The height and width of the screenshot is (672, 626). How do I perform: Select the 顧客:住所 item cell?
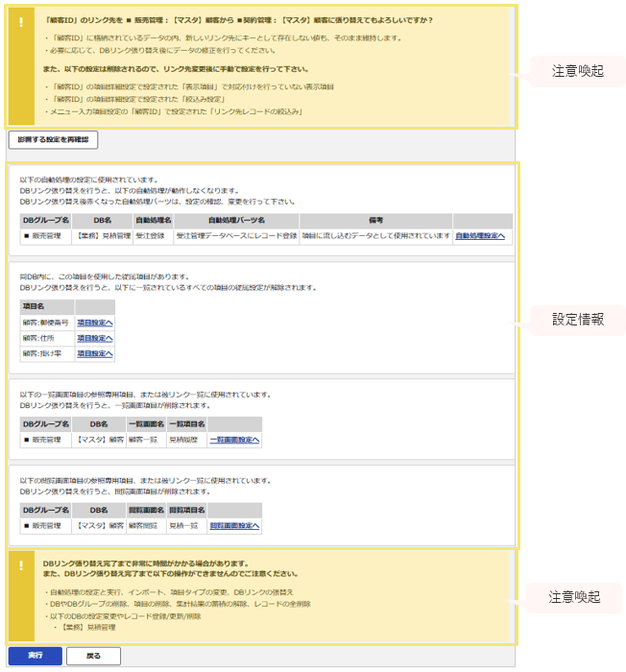pos(47,339)
